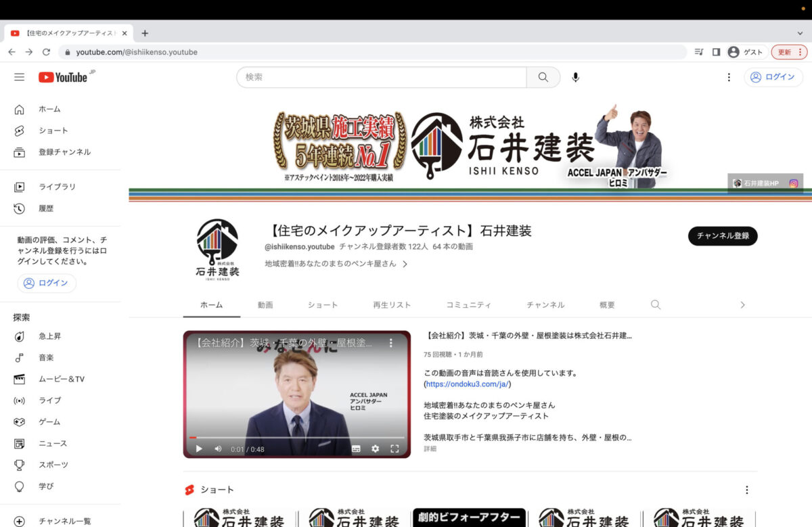Open Shorts section three-dot menu
This screenshot has height=527, width=812.
[747, 490]
